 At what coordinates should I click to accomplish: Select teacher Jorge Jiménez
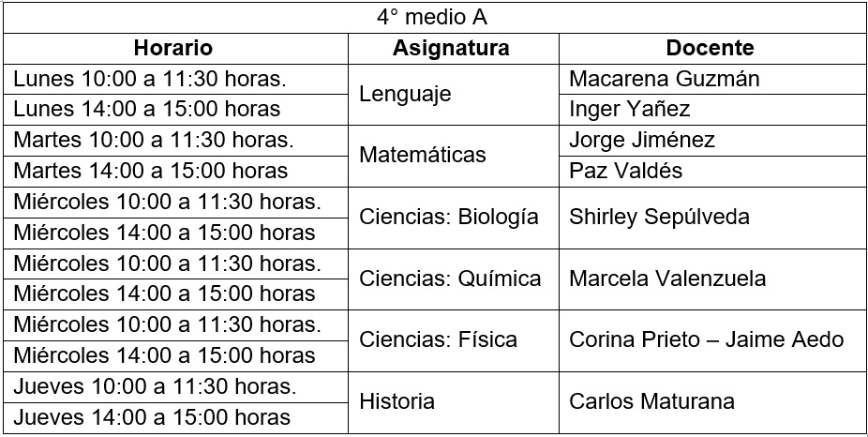[642, 141]
